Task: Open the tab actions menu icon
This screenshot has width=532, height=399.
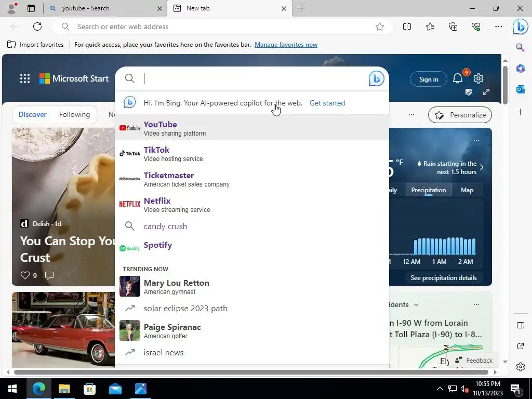Action: point(31,8)
